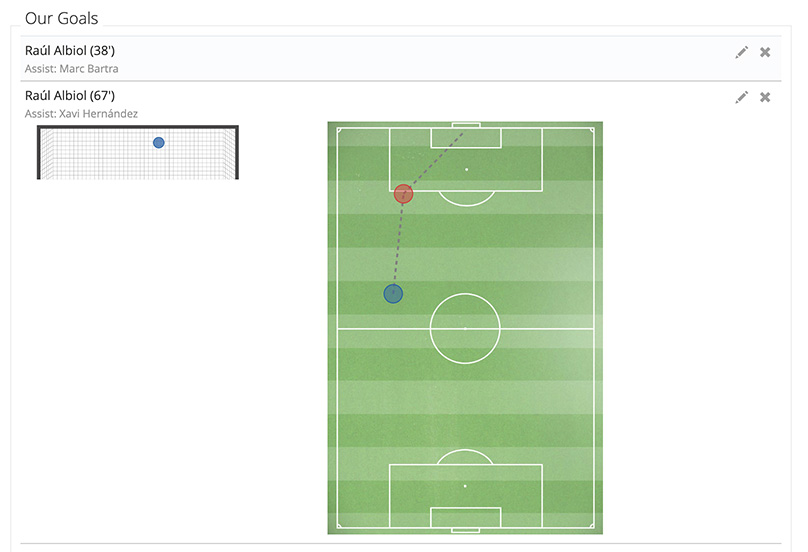Click the bottom penalty arc on the pitch
Image resolution: width=808 pixels, height=552 pixels.
click(465, 457)
